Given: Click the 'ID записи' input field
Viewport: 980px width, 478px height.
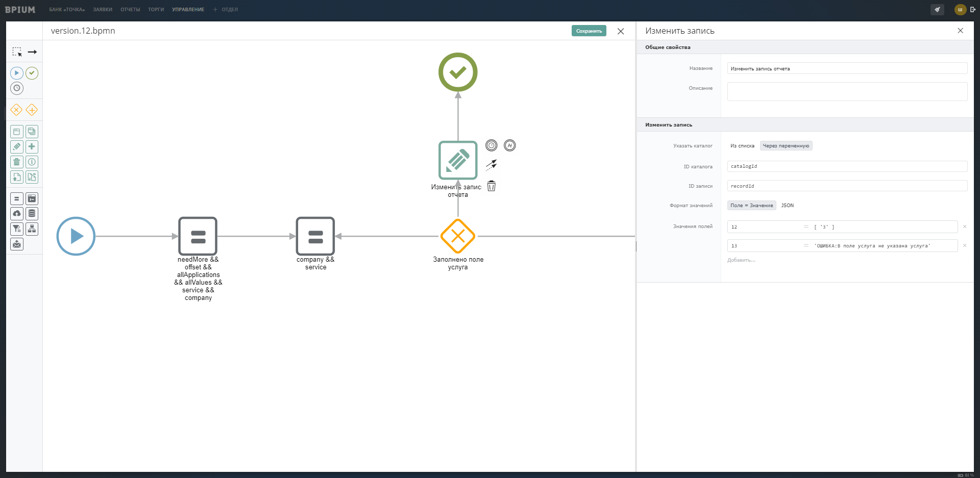Looking at the screenshot, I should 847,186.
